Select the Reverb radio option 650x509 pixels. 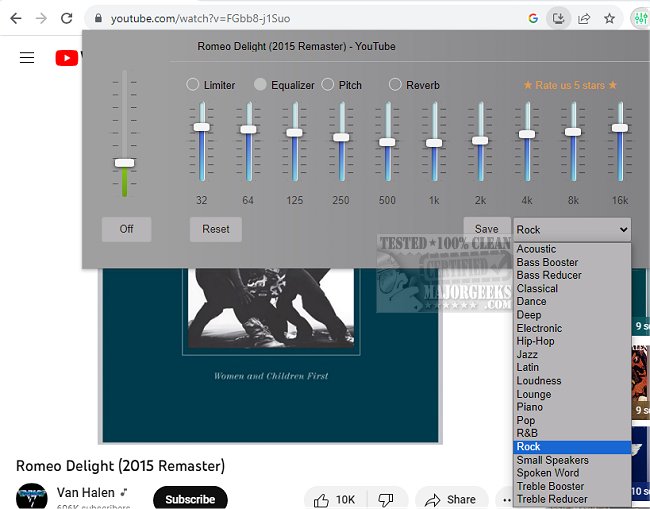395,85
